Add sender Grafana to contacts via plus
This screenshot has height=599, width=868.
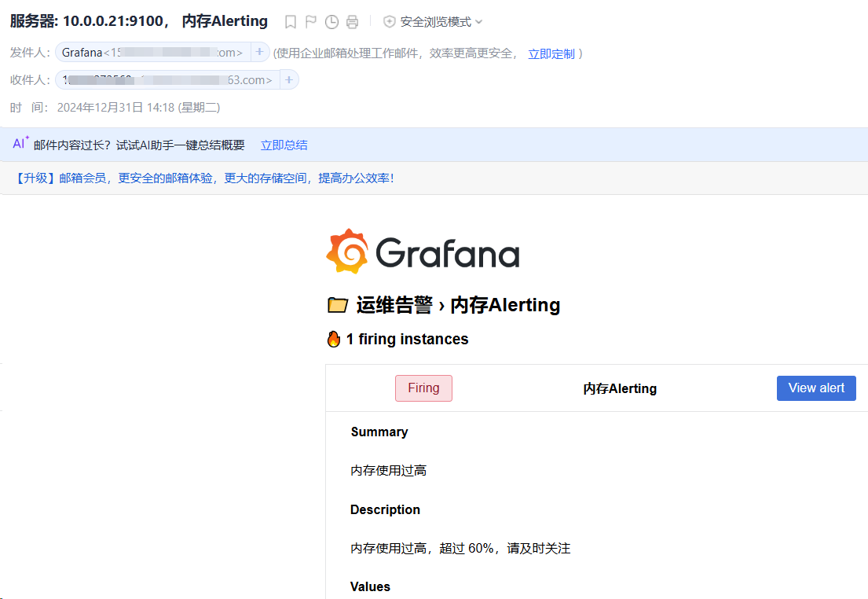260,53
